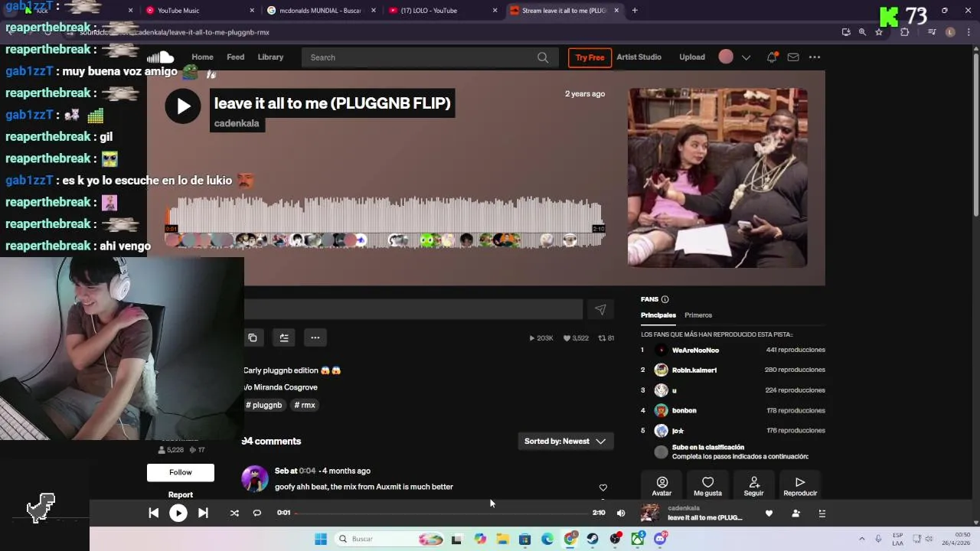Switch to the mcdonalds MUNDIAL search tab

(322, 11)
